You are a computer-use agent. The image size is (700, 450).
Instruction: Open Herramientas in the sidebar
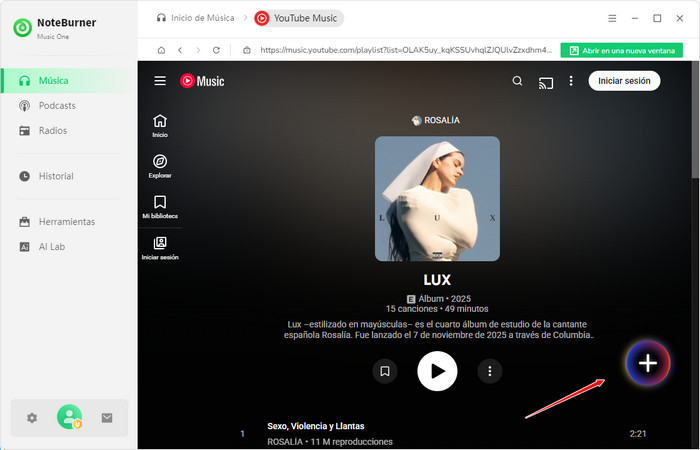(67, 222)
